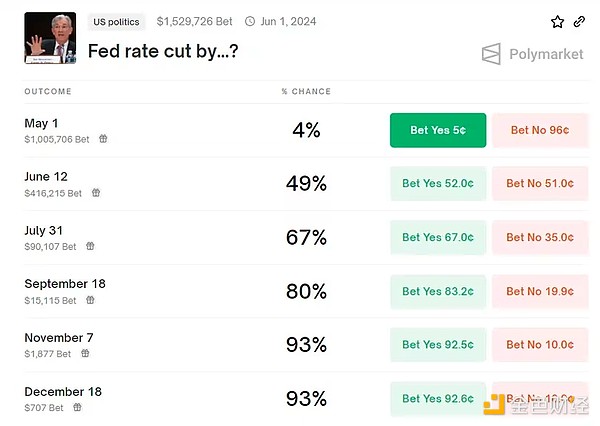Bet No 35.0¢ on July 31
The image size is (600, 426).
click(x=540, y=237)
